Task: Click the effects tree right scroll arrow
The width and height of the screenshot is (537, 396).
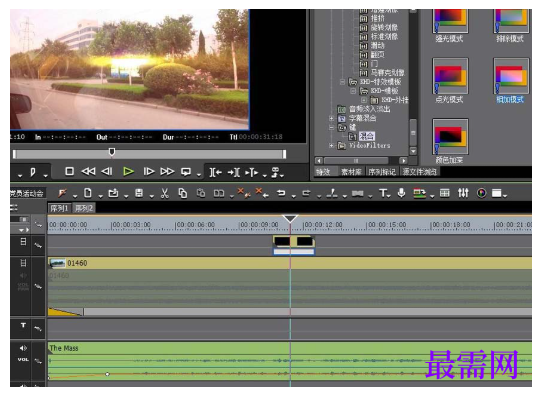Action: click(x=403, y=160)
